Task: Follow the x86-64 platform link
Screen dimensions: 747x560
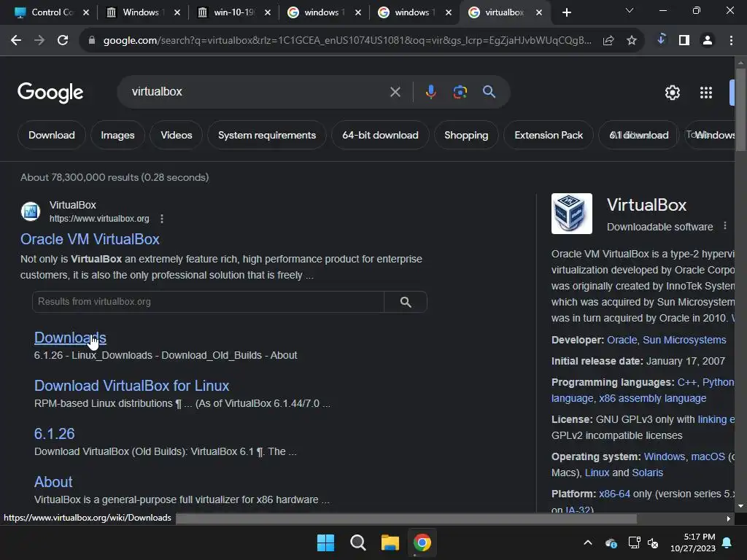Action: [x=614, y=494]
